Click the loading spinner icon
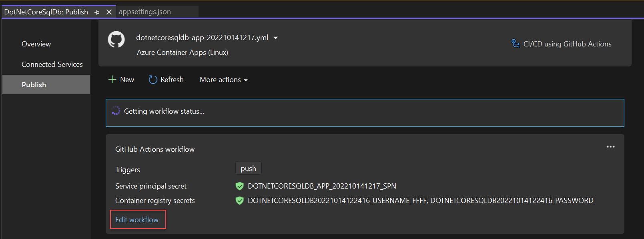This screenshot has width=644, height=239. 116,111
